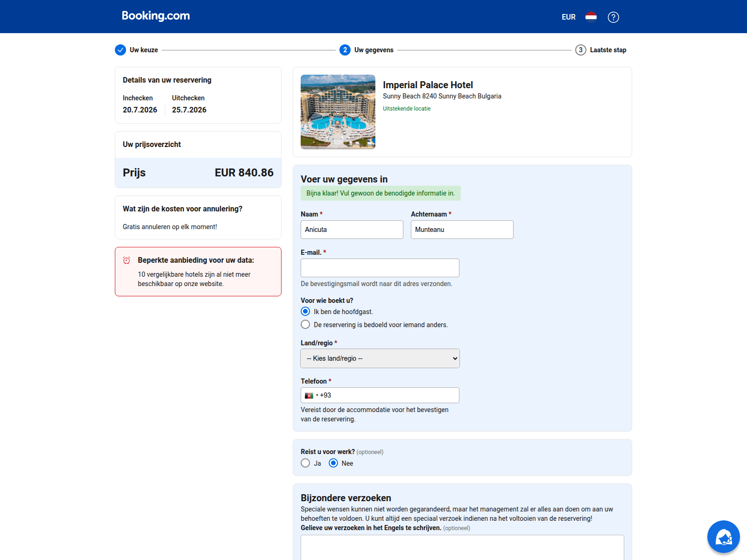The width and height of the screenshot is (747, 560).
Task: Click the step 3 circle icon
Action: pyautogui.click(x=581, y=50)
